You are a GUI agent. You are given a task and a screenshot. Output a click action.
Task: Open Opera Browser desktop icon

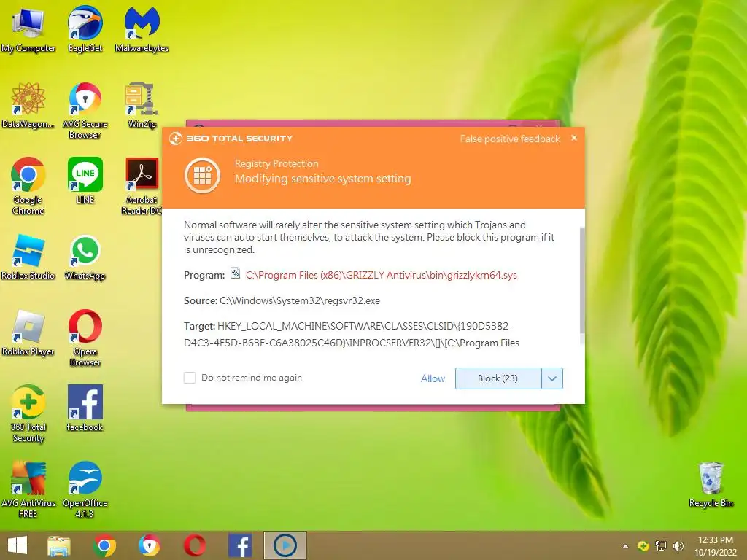click(x=85, y=338)
